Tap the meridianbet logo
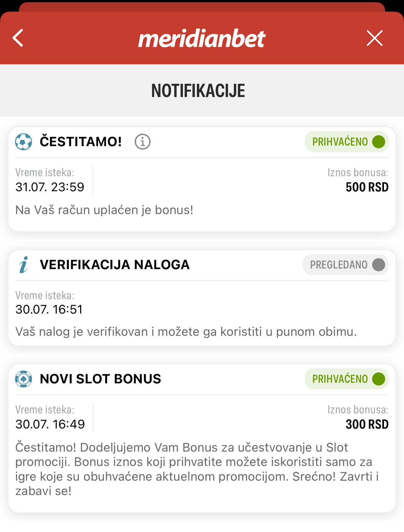 click(202, 38)
